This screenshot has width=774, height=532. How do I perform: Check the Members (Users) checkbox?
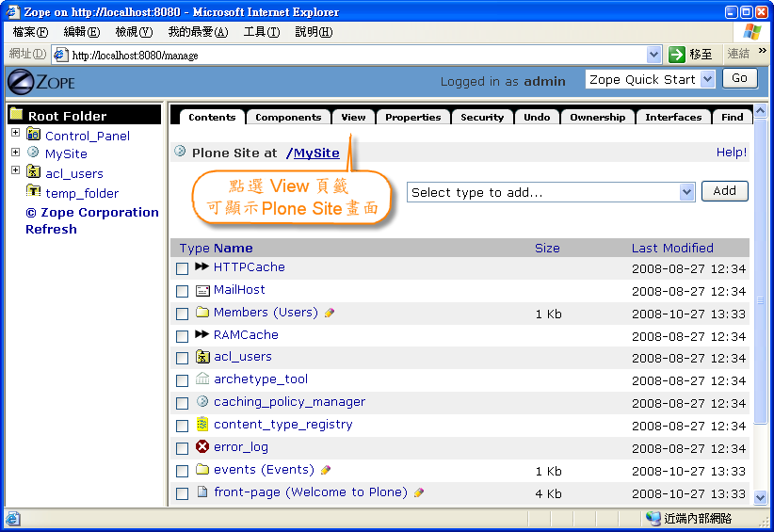(x=182, y=314)
